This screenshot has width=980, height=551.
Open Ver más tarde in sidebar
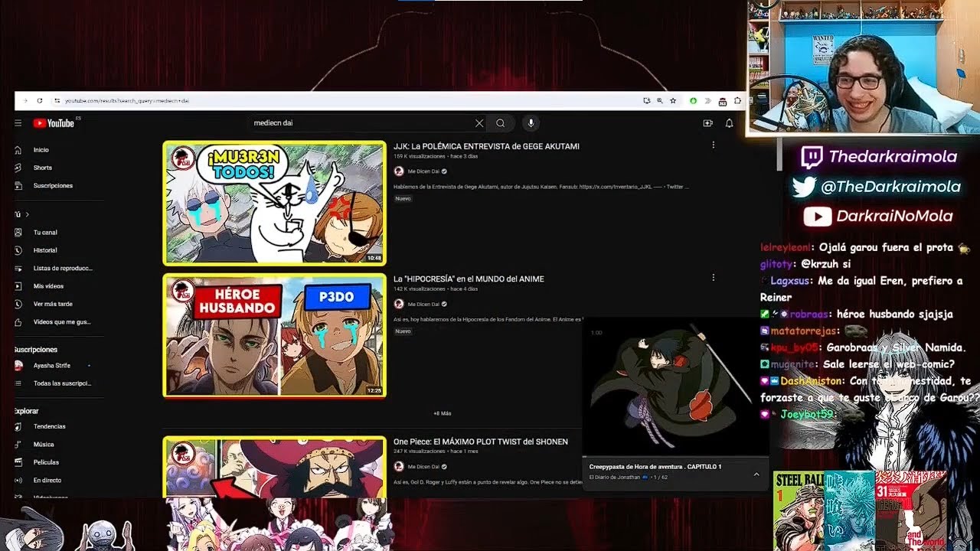click(x=53, y=304)
